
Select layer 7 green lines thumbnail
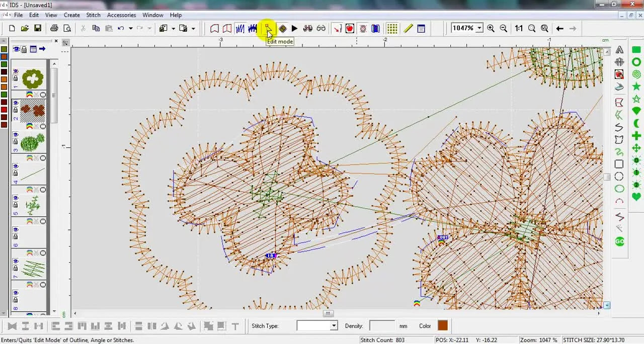(33, 269)
